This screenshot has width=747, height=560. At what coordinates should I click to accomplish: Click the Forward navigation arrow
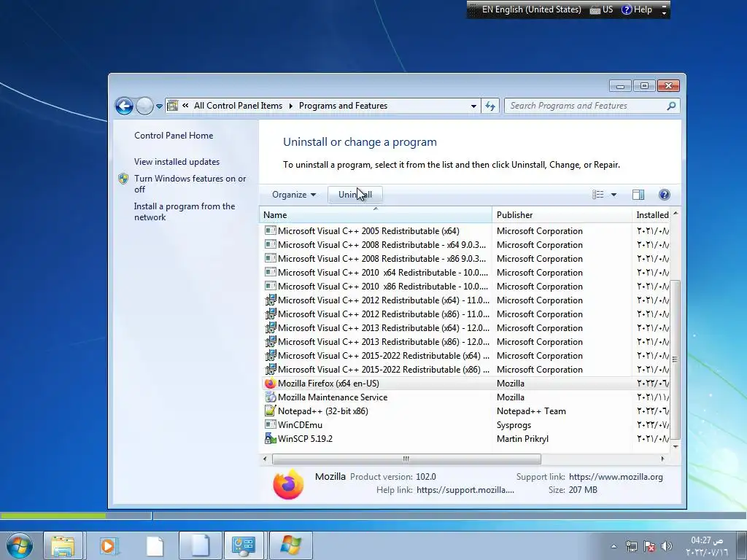tap(144, 106)
